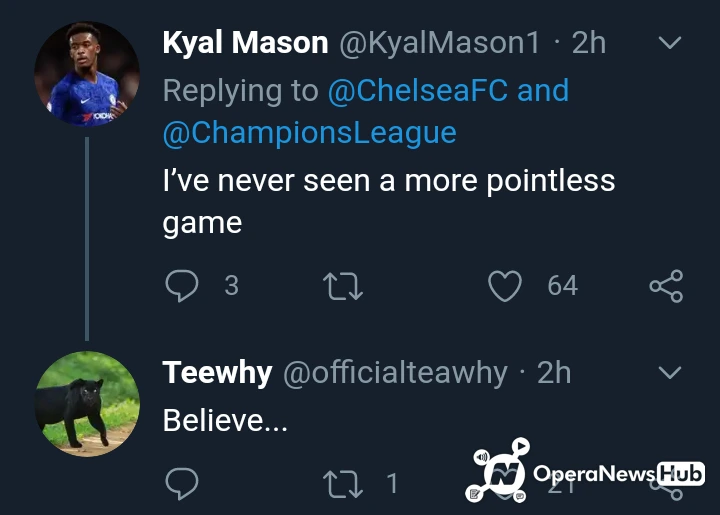Share Kyal Mason's tweet
Screen dimensions: 720x515
[x=666, y=286]
